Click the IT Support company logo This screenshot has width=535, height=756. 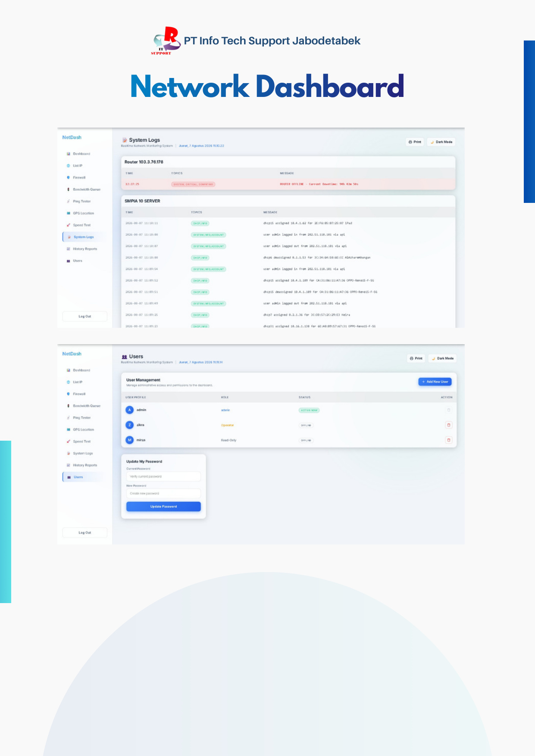tap(166, 41)
